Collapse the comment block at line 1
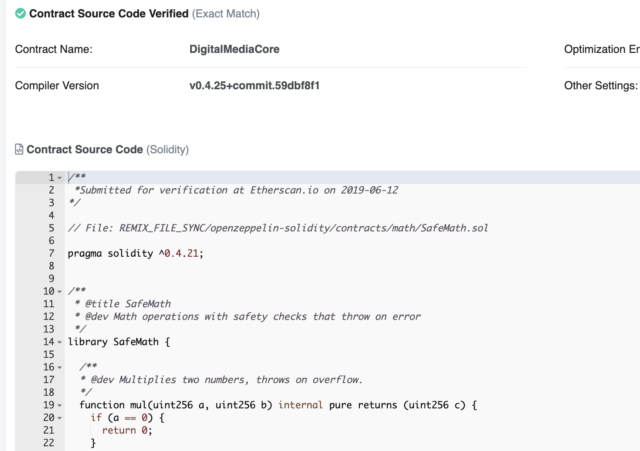The height and width of the screenshot is (451, 640). coord(60,178)
